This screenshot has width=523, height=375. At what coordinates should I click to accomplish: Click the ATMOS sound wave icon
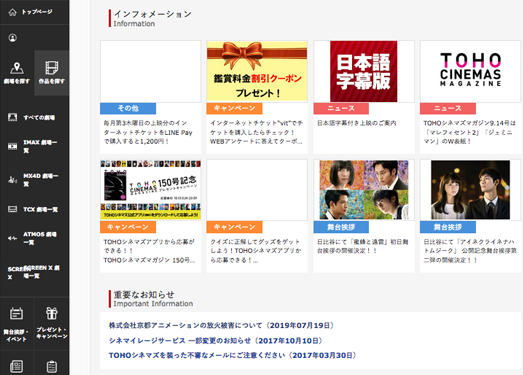point(12,238)
